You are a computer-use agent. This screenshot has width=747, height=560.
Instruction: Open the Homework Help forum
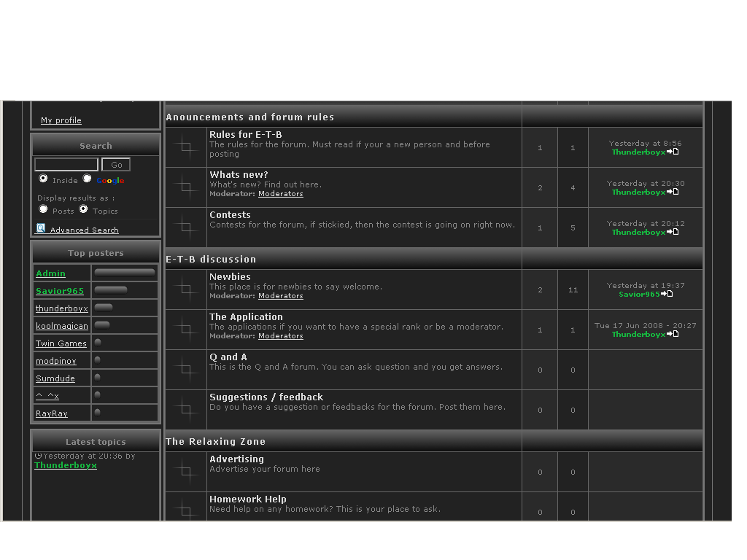click(248, 499)
